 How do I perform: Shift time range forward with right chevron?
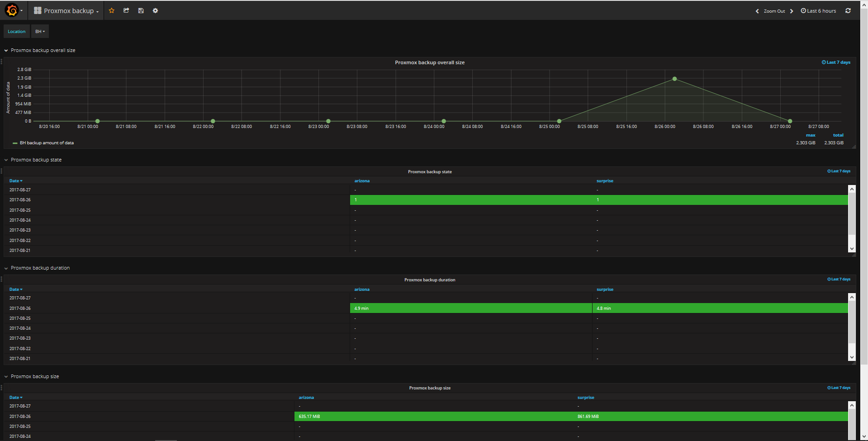(x=792, y=11)
